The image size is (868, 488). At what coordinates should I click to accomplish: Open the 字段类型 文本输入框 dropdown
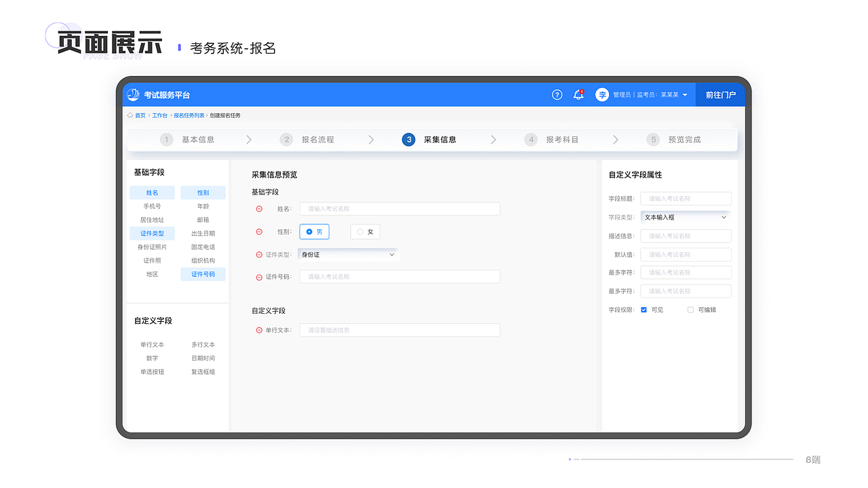click(x=686, y=218)
